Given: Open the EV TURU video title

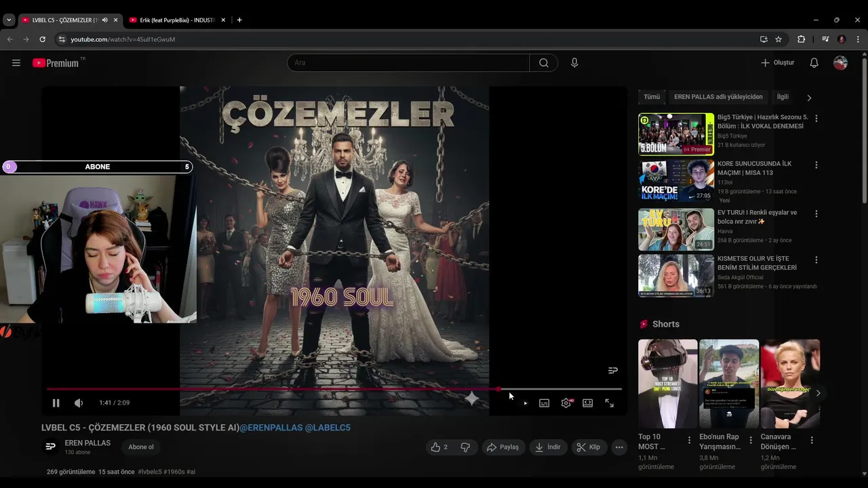Looking at the screenshot, I should 757,217.
